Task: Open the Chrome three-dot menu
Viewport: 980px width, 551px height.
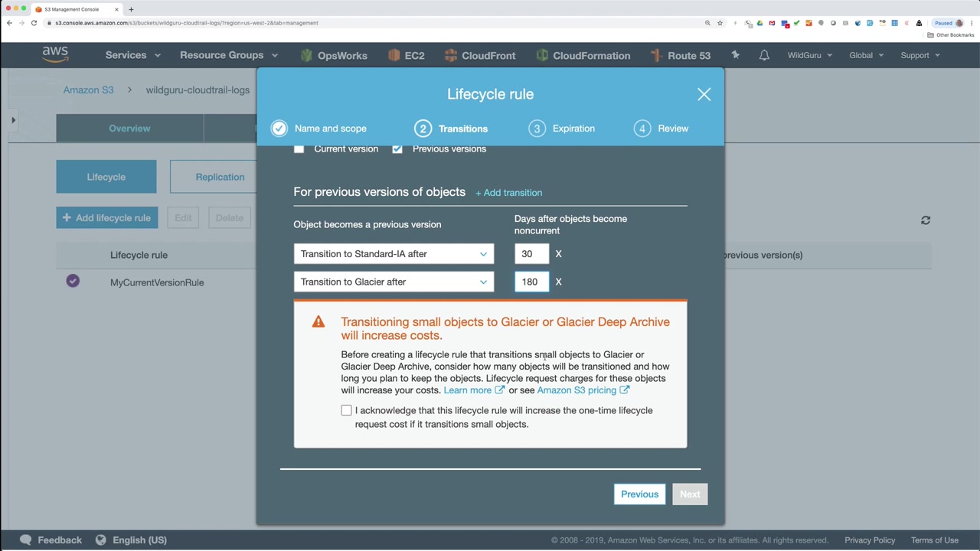Action: tap(972, 23)
